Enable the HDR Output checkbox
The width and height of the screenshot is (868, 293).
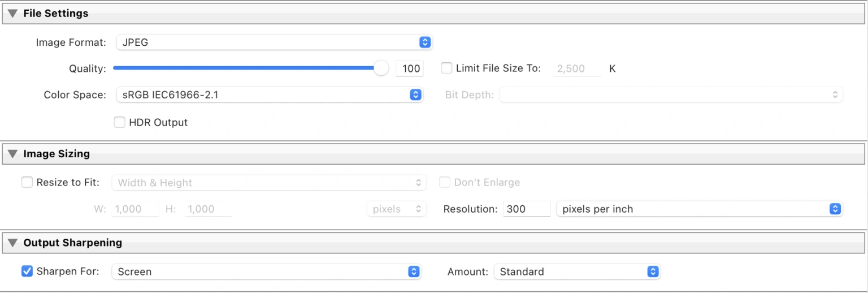pyautogui.click(x=119, y=123)
